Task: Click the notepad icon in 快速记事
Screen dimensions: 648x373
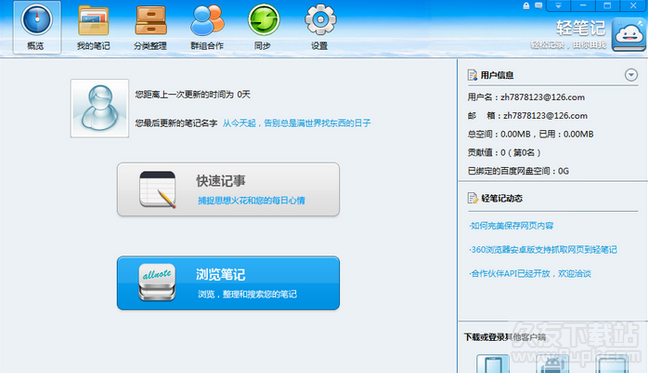Action: (157, 189)
